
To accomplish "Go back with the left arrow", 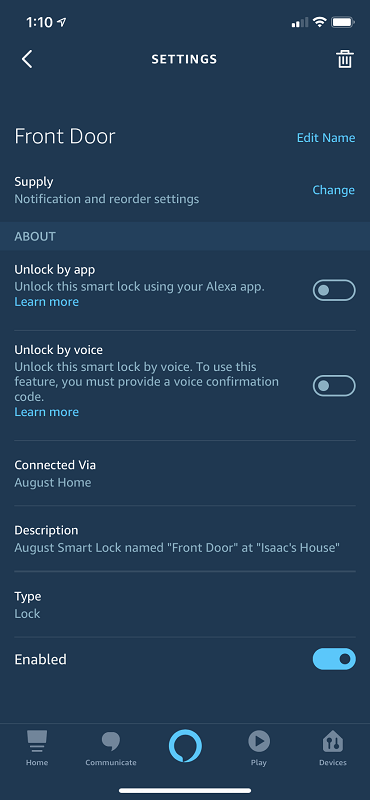I will coord(27,59).
